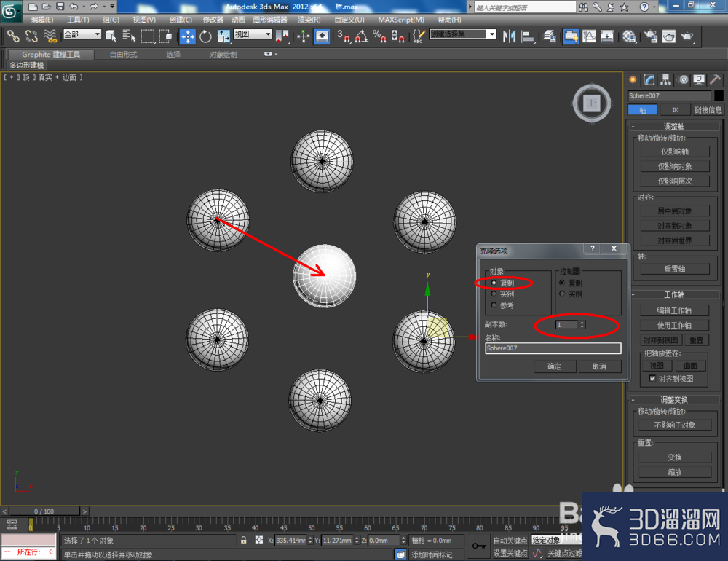Viewport: 728px width, 561px height.
Task: Open the named selection sets dropdown
Action: pos(463,34)
